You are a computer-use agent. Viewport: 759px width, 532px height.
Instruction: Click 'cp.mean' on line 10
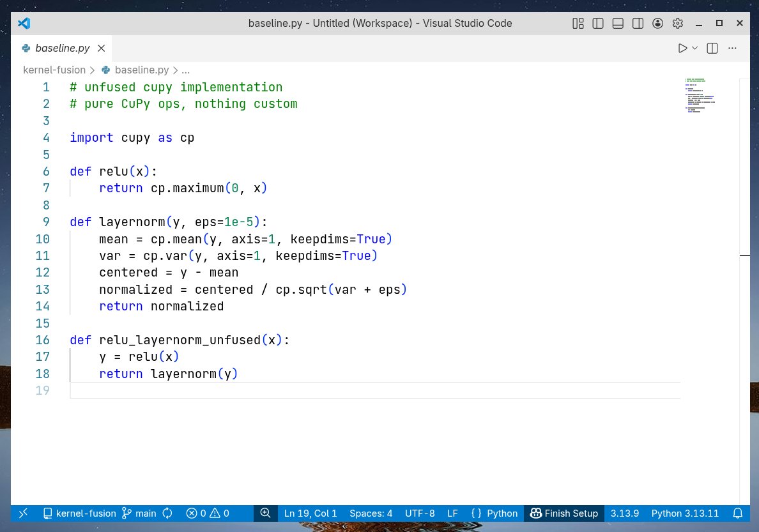click(176, 239)
